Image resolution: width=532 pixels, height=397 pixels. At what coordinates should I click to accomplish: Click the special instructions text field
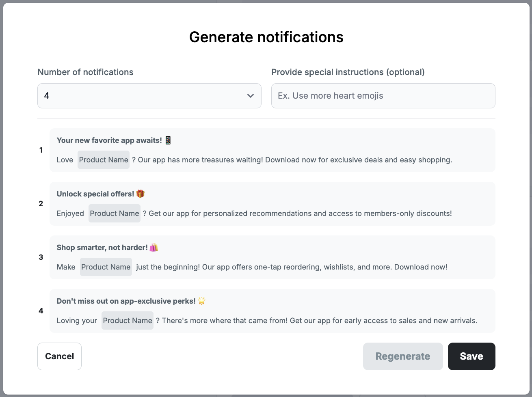point(383,96)
